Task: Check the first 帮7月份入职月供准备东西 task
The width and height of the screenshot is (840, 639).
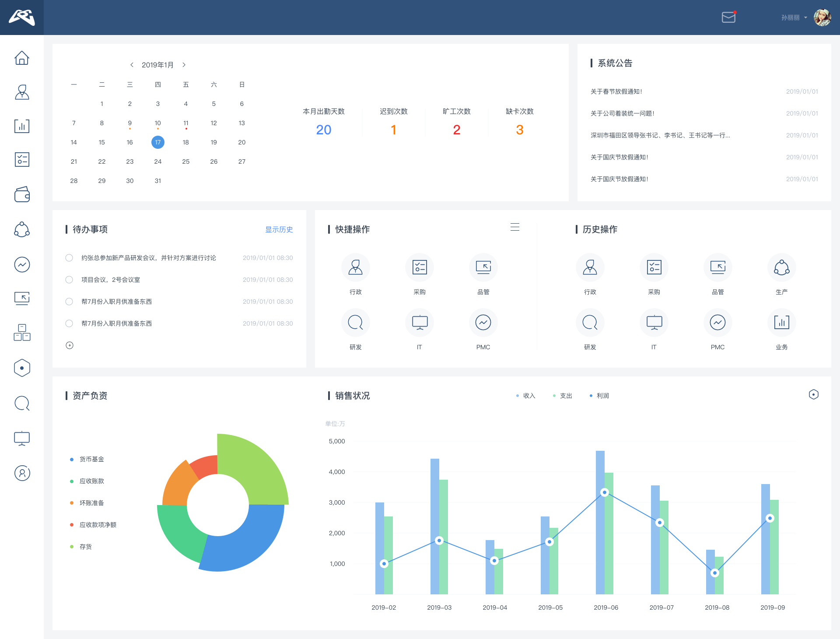Action: [69, 302]
